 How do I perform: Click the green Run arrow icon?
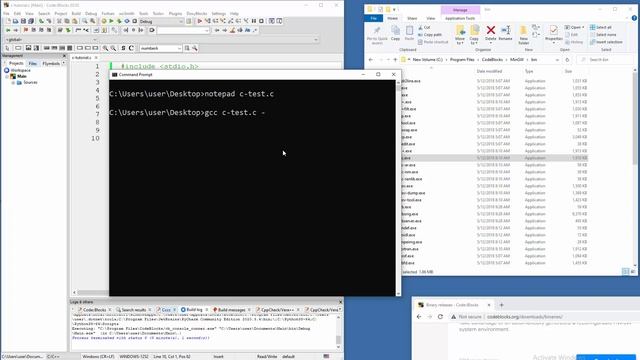[111, 21]
